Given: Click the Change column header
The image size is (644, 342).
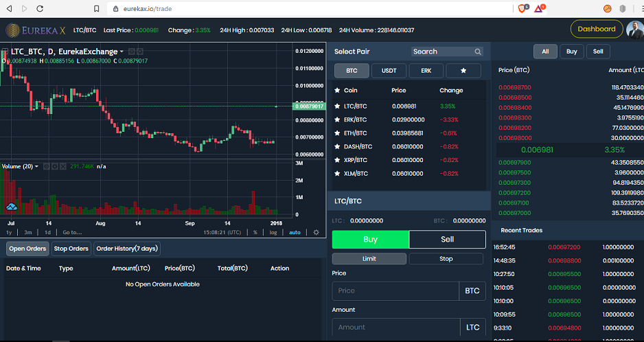Looking at the screenshot, I should pyautogui.click(x=451, y=91).
